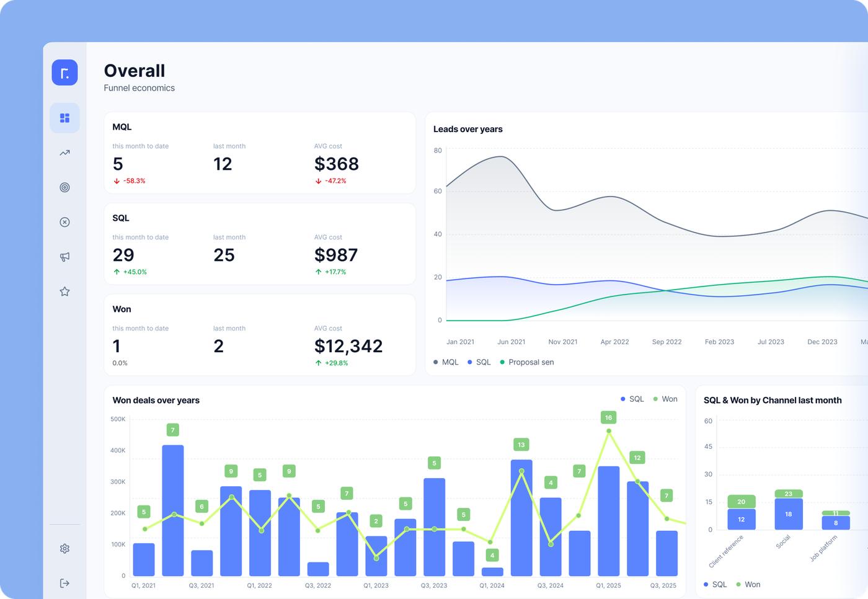This screenshot has width=868, height=599.
Task: Click the green "20" Client reference segment
Action: [x=742, y=502]
